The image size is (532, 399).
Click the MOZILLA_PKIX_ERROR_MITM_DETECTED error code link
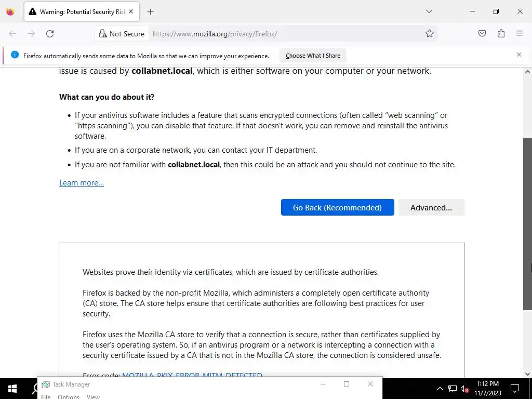pos(192,375)
